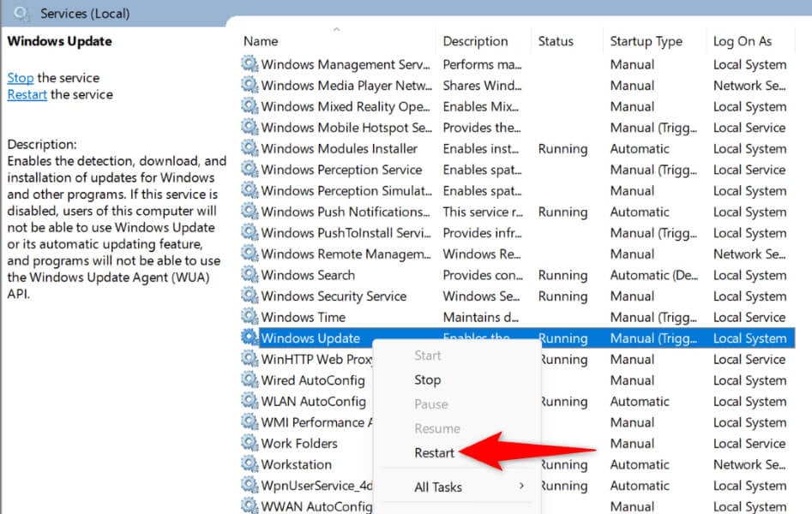Click the gear icon of Windows Remote Management

coord(250,254)
